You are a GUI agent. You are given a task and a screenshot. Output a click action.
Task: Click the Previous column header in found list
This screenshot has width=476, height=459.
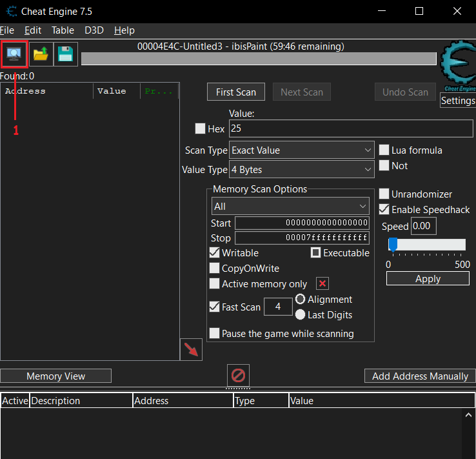tap(159, 91)
